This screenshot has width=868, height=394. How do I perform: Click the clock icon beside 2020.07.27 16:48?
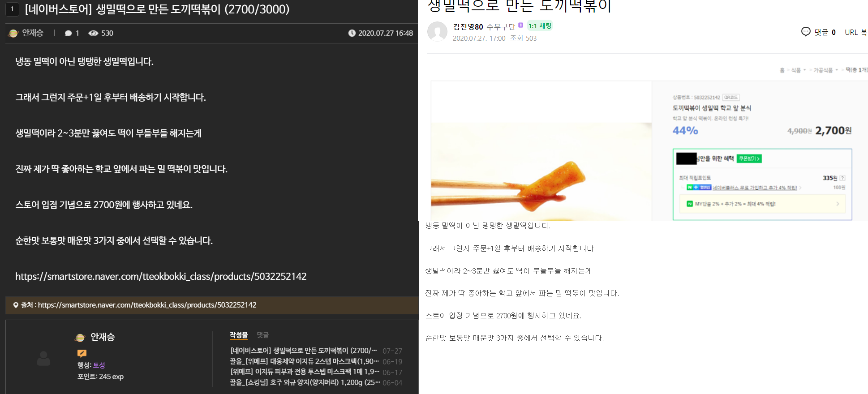(352, 33)
